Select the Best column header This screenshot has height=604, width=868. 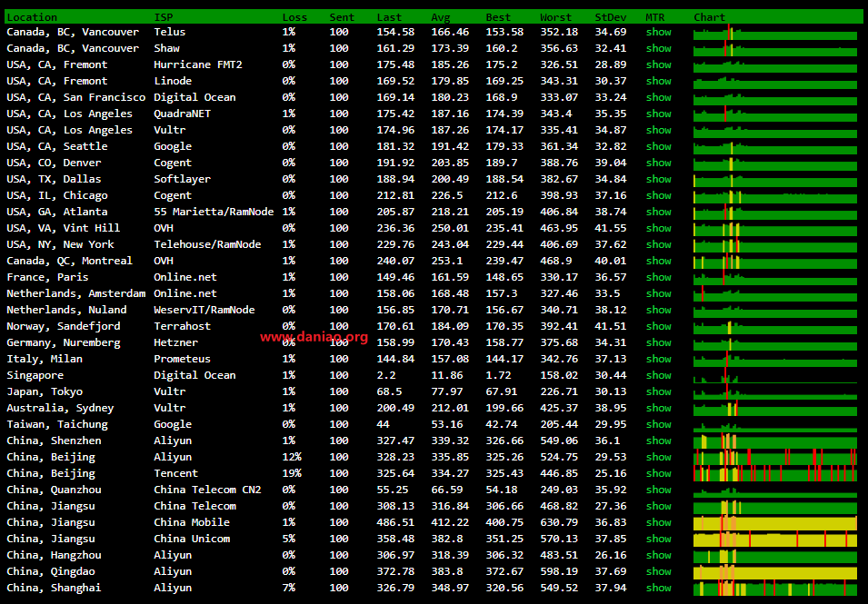[x=498, y=17]
